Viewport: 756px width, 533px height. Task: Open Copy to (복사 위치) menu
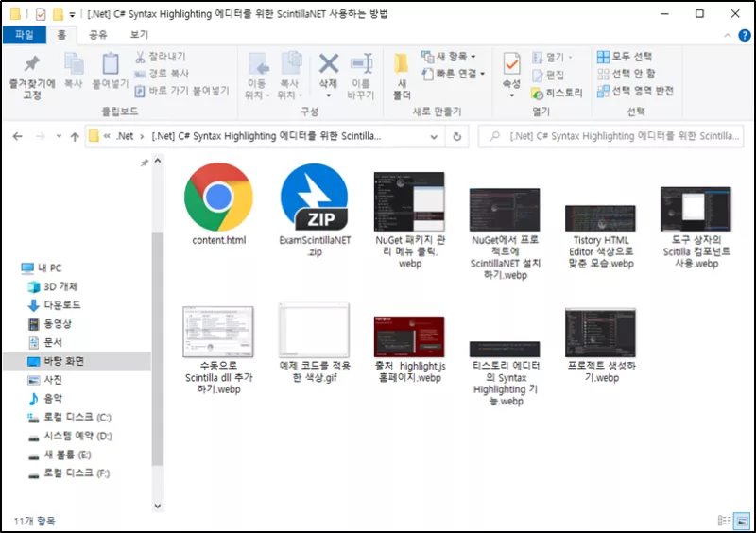click(290, 76)
